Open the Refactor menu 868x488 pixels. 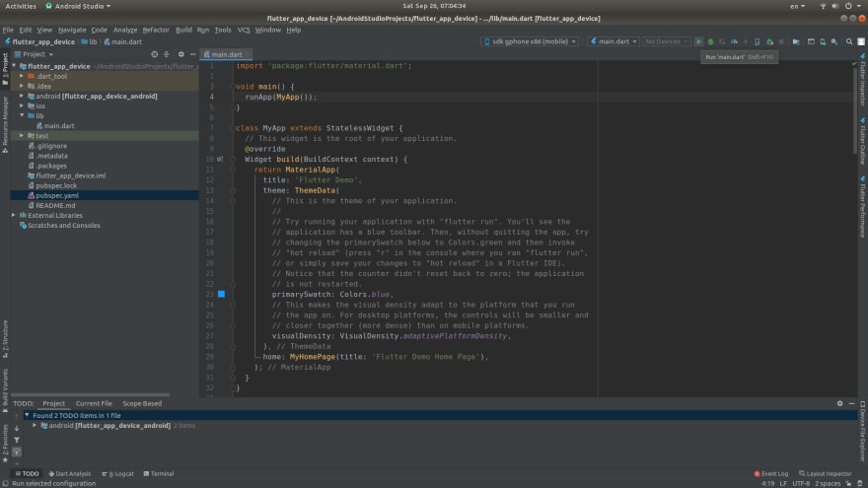coord(156,30)
